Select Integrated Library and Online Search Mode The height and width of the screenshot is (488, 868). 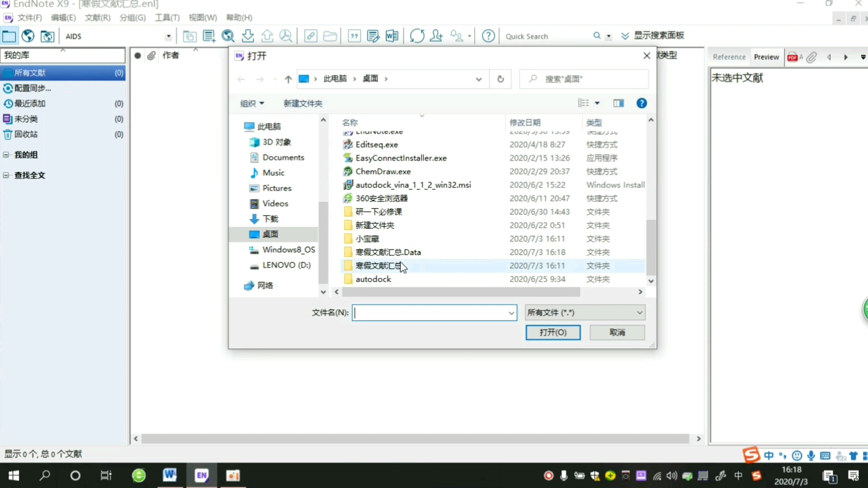coord(47,36)
